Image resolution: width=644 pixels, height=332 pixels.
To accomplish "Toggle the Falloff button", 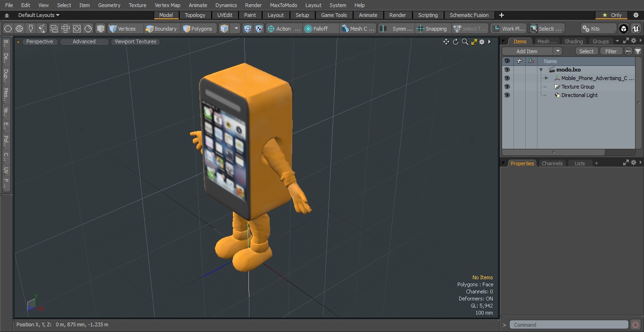I will click(321, 29).
